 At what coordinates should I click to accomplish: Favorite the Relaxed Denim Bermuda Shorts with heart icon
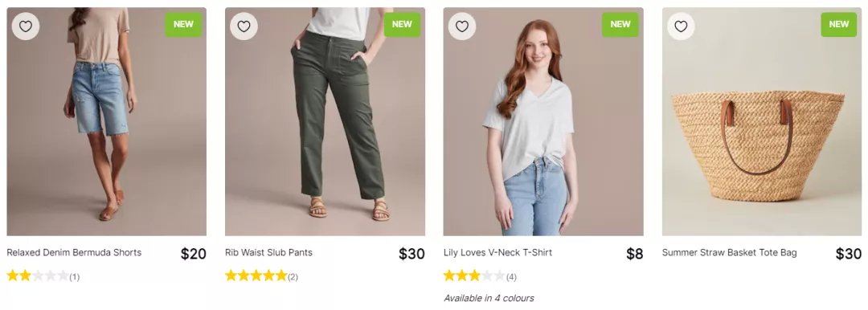(x=26, y=26)
